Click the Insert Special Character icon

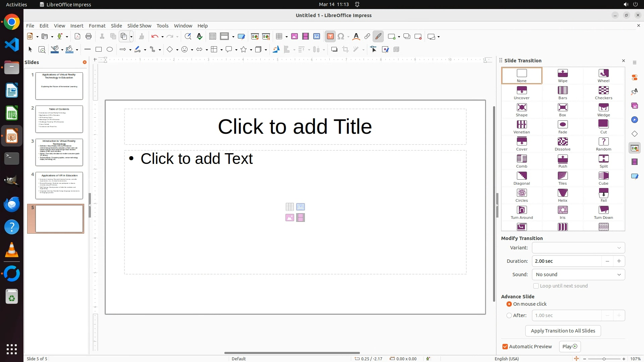click(x=341, y=37)
